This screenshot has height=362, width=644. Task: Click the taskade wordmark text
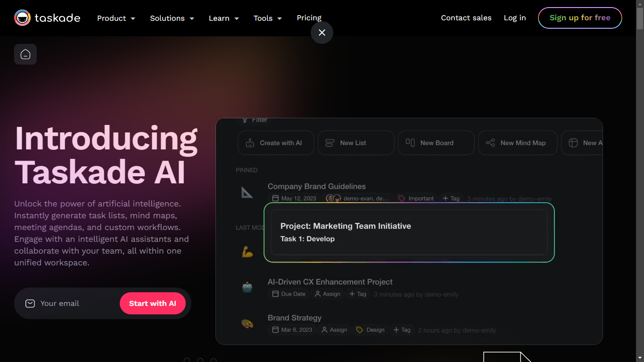pyautogui.click(x=58, y=18)
